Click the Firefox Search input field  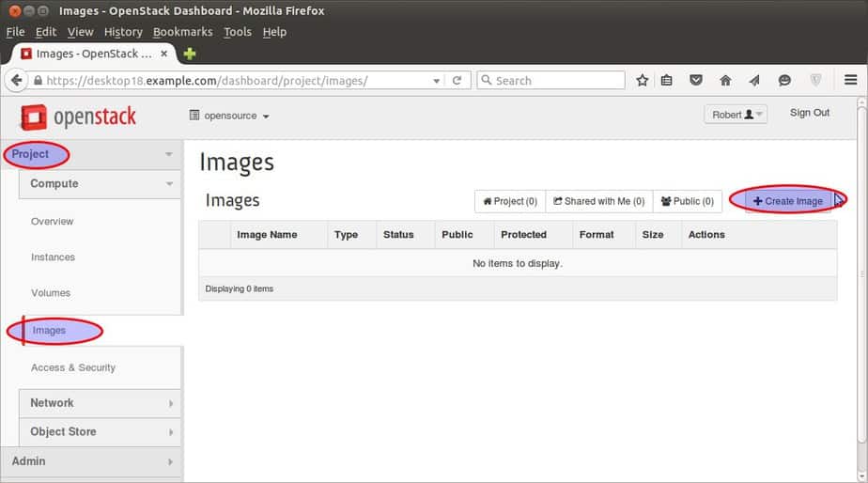point(550,80)
